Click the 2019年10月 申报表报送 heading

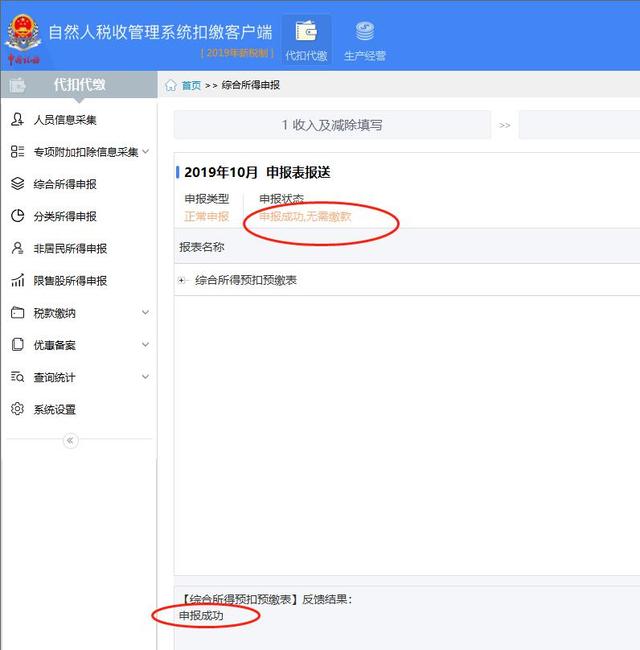click(x=257, y=172)
